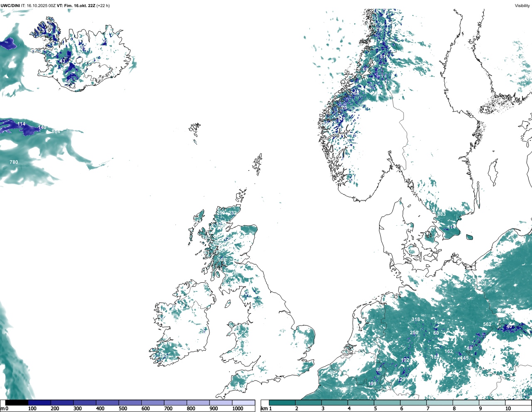
Task: Click the '500' tick label on metre legend
Action: pyautogui.click(x=123, y=409)
